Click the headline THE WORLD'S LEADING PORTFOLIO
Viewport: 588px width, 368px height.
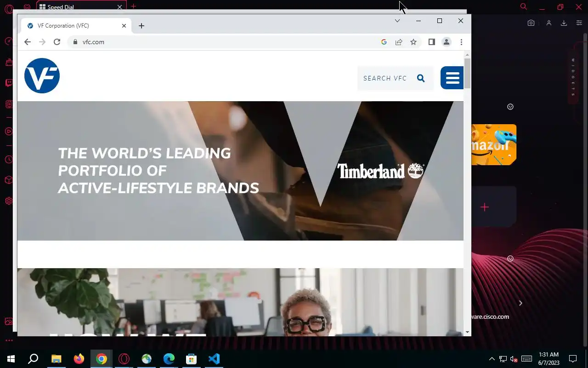pyautogui.click(x=158, y=171)
